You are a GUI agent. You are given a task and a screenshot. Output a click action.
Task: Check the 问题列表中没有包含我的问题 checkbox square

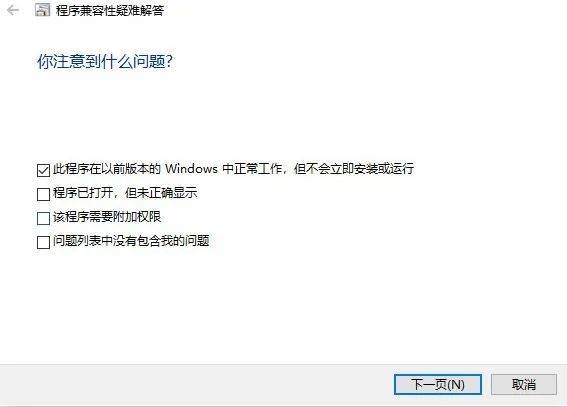coord(43,242)
